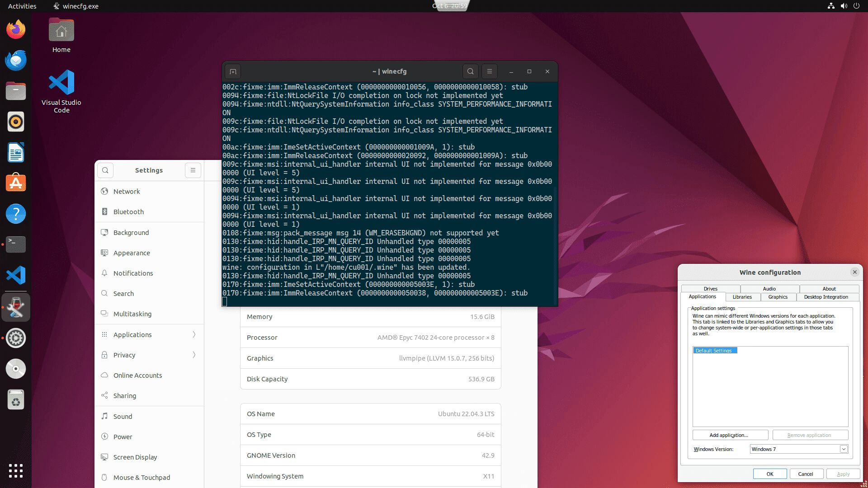The image size is (868, 488).
Task: Select Default Settings in the applications list
Action: point(715,351)
